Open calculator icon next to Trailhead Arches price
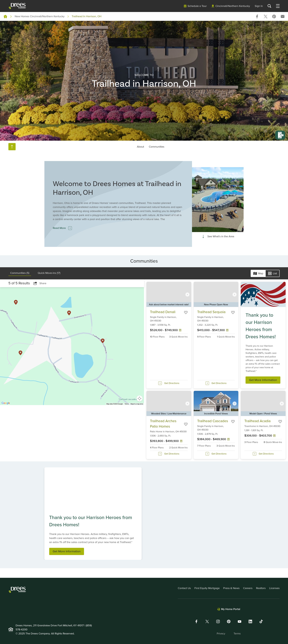 tap(181, 441)
